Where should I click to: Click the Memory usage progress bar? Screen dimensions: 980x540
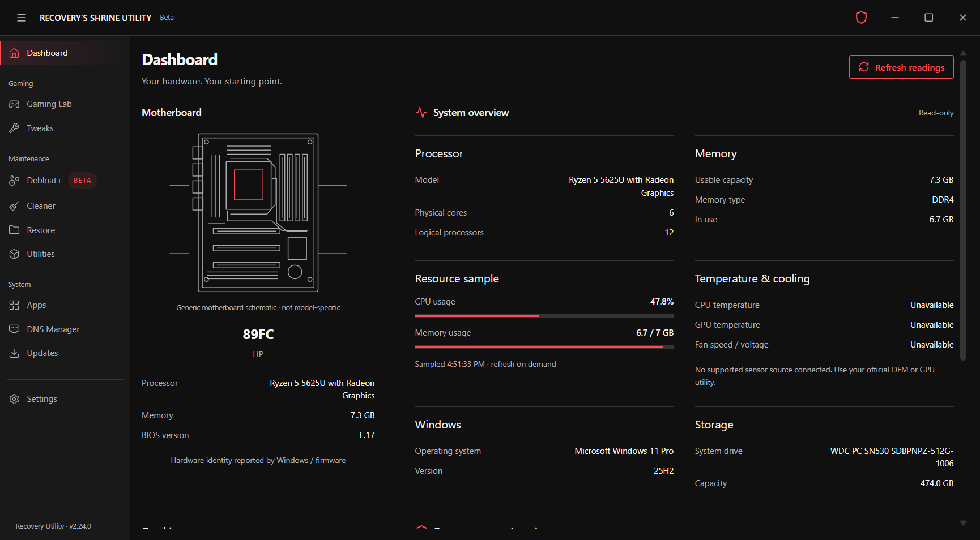pos(544,347)
